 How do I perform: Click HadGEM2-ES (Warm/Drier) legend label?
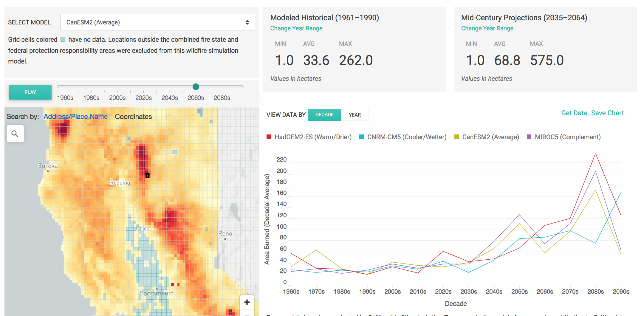pyautogui.click(x=313, y=137)
